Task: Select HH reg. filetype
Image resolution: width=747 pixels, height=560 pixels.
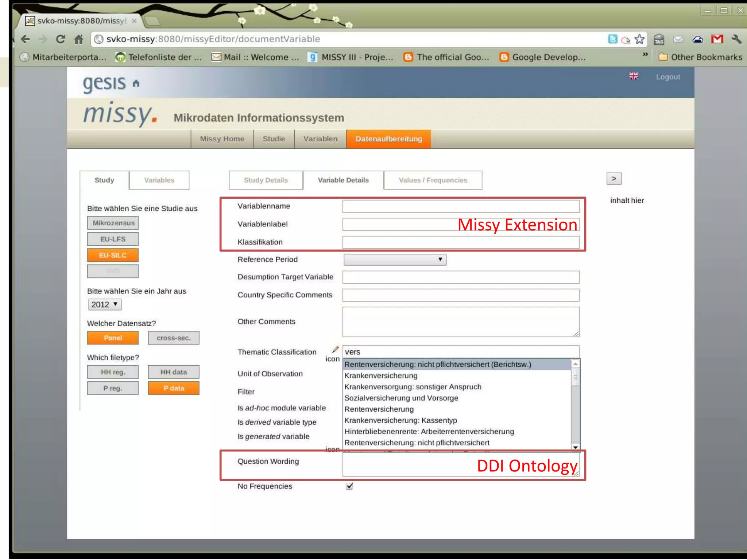Action: pos(113,372)
